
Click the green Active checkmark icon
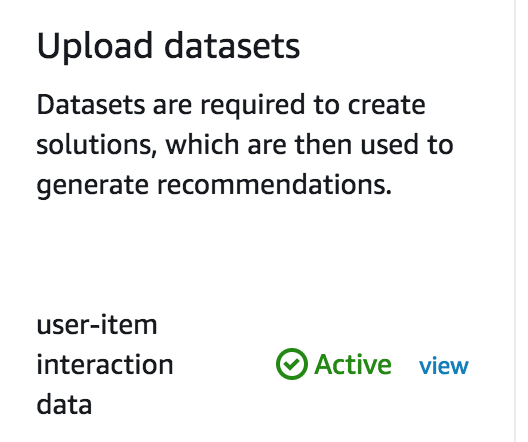pos(292,364)
